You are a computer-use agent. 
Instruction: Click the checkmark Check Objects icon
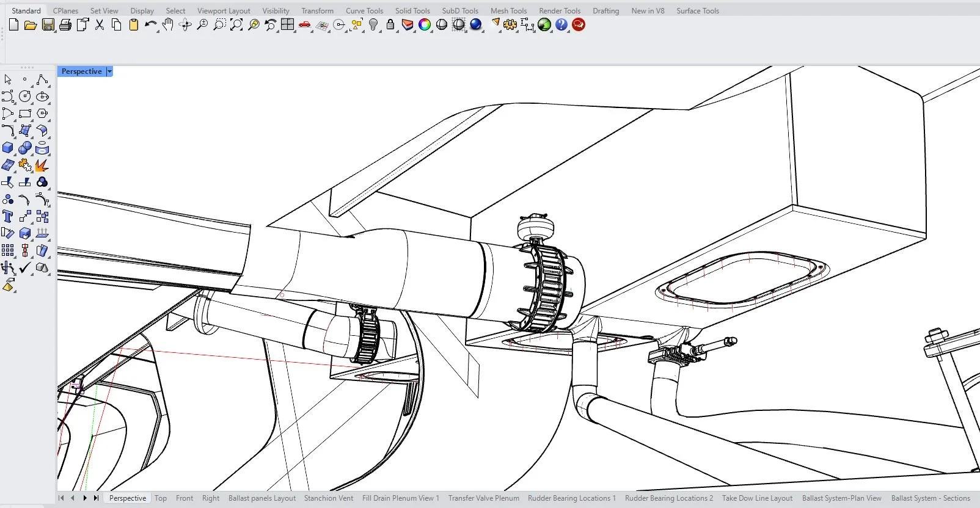click(25, 267)
